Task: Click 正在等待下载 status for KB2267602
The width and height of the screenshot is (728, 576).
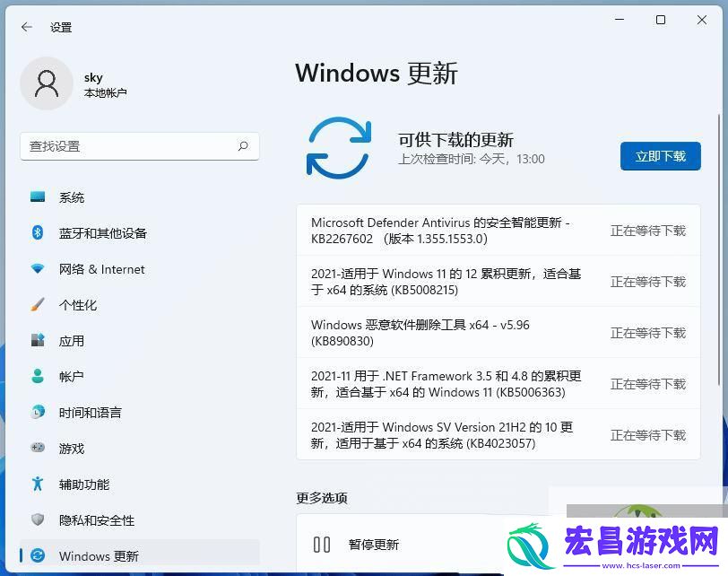Action: pyautogui.click(x=647, y=231)
